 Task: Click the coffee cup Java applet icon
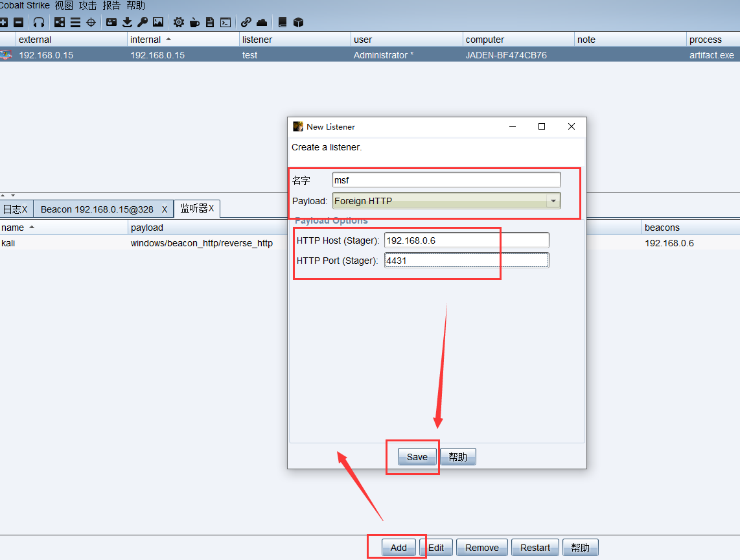pyautogui.click(x=194, y=22)
